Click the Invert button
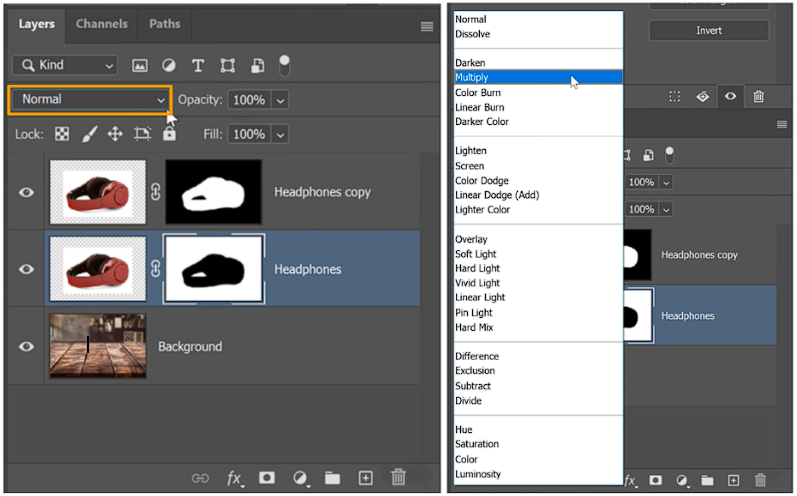This screenshot has width=797, height=496. point(709,30)
